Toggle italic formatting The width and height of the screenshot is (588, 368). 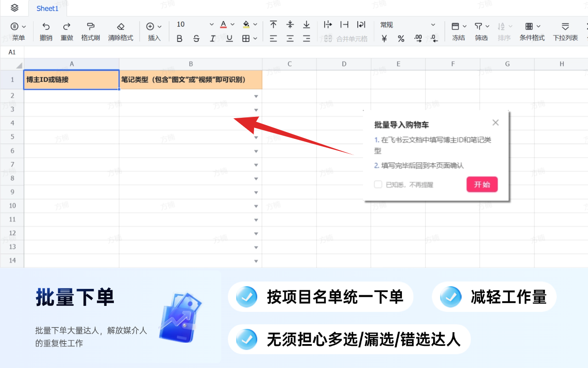(212, 39)
